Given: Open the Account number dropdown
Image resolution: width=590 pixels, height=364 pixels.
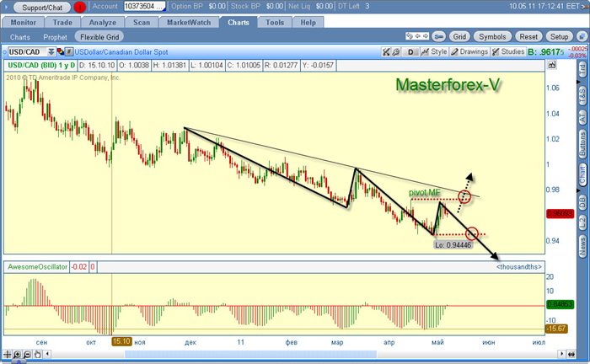Looking at the screenshot, I should [145, 7].
